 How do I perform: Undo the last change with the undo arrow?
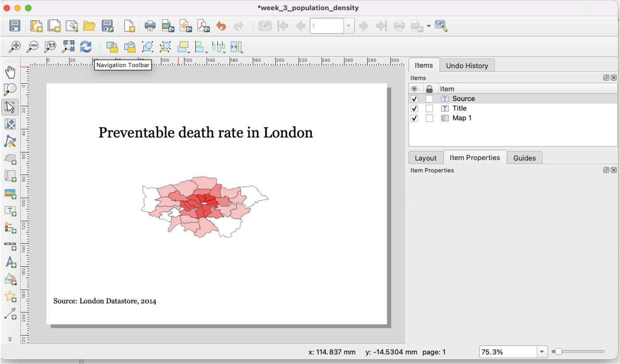pyautogui.click(x=221, y=26)
